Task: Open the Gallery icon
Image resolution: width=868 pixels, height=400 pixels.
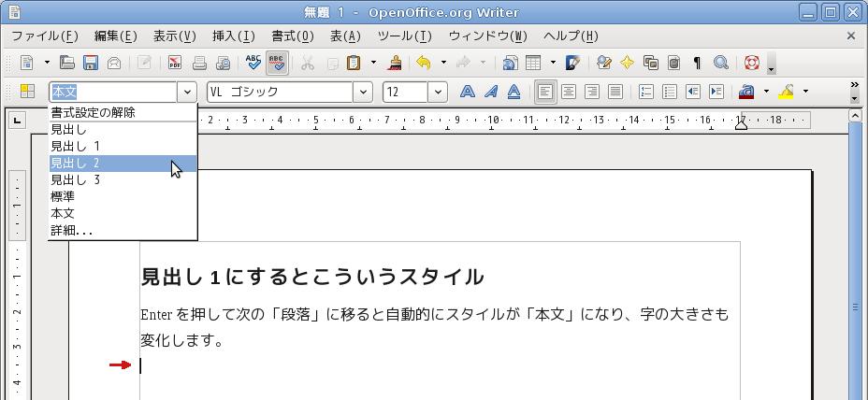Action: point(650,63)
